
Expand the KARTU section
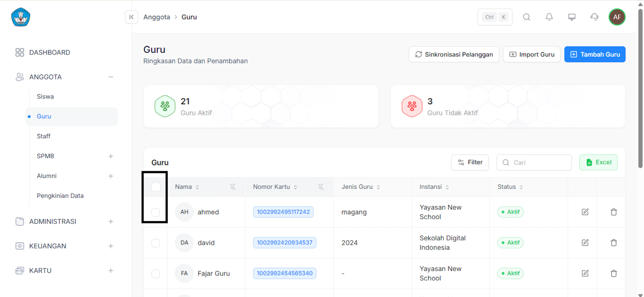tap(111, 270)
